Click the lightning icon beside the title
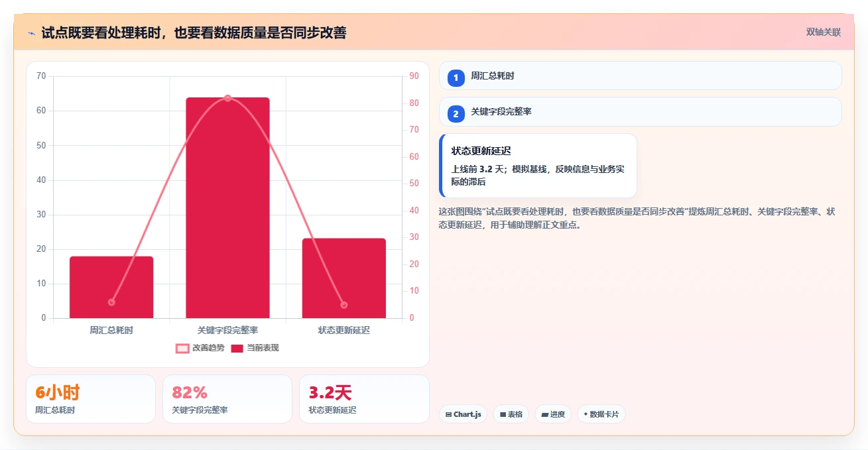The height and width of the screenshot is (450, 868). (31, 33)
